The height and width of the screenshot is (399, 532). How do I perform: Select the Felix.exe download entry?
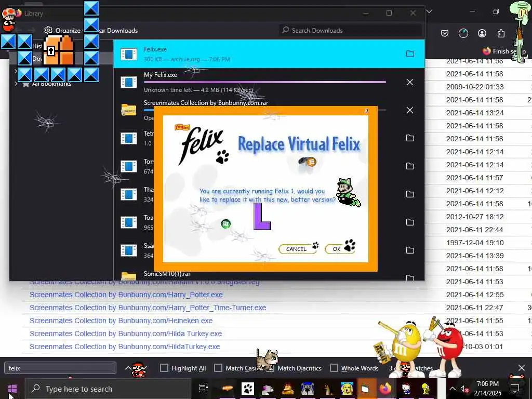pyautogui.click(x=269, y=54)
